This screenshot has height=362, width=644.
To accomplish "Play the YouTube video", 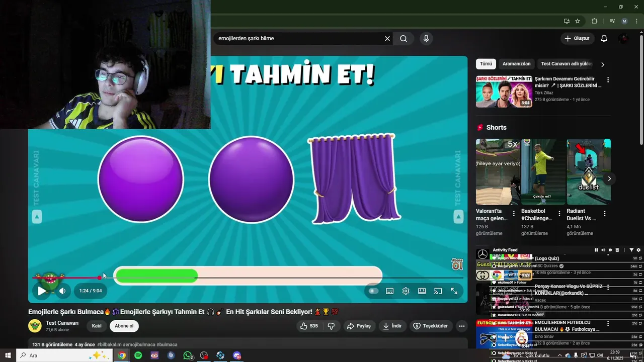I will 42,291.
